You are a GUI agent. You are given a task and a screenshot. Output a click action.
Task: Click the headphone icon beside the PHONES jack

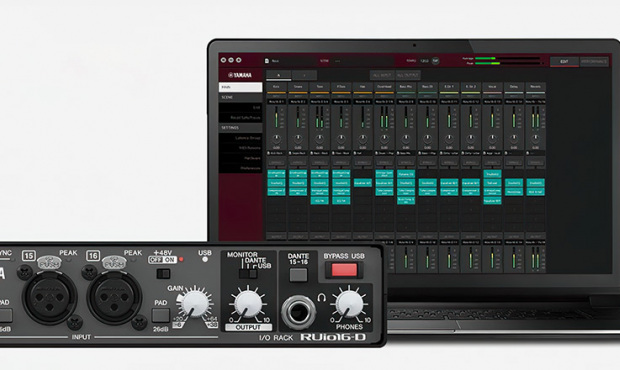click(321, 297)
